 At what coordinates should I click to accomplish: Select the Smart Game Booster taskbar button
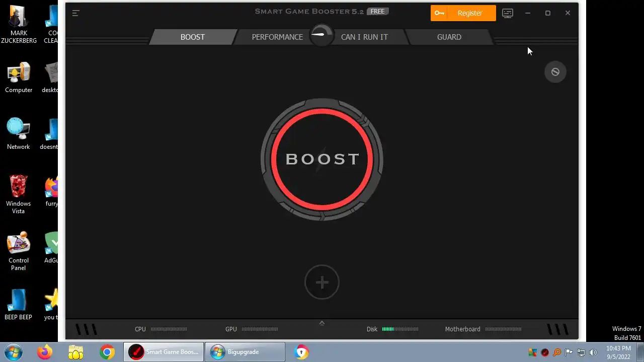pos(164,352)
